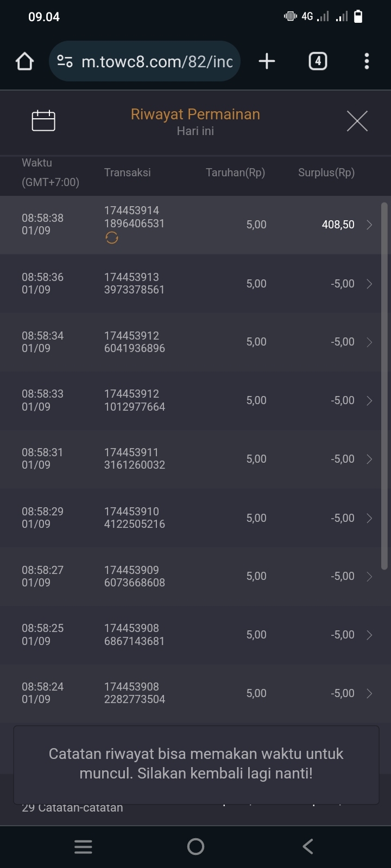Click the history list vertical scrollbar

(x=384, y=385)
